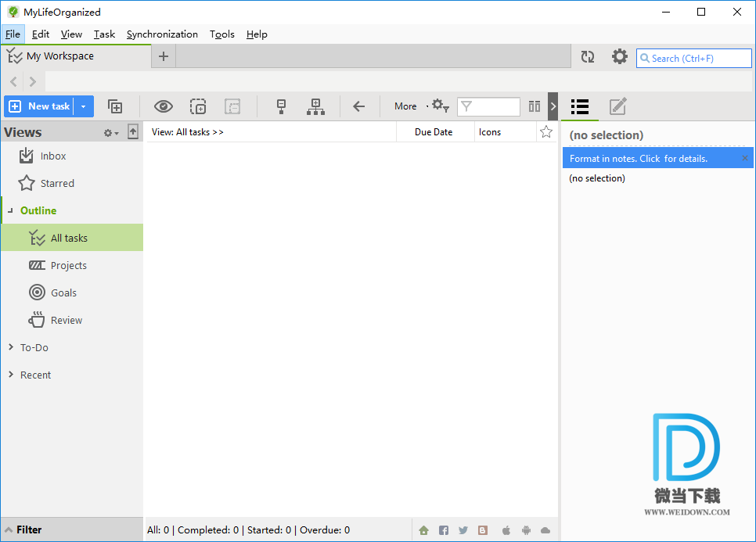Open the Help menu
756x542 pixels.
coord(257,34)
